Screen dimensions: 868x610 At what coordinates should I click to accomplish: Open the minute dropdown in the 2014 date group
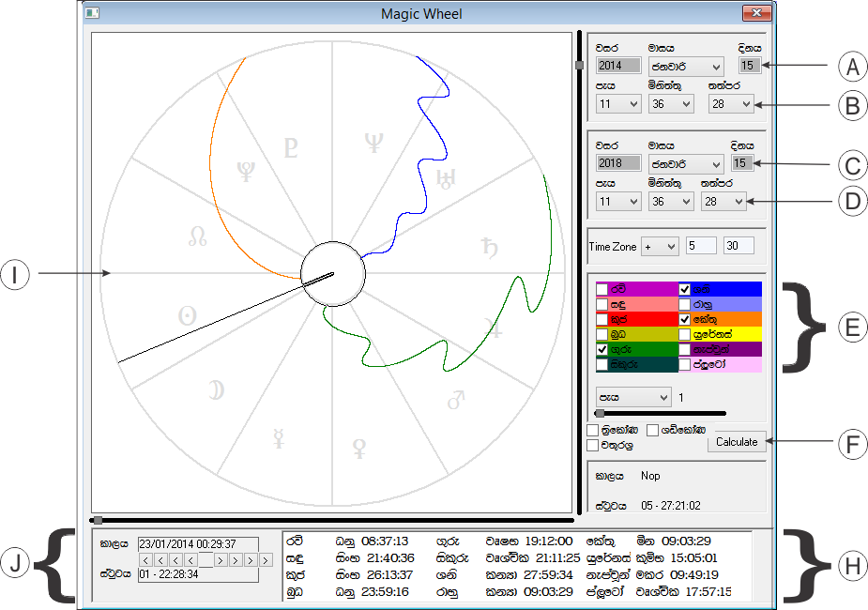point(671,103)
